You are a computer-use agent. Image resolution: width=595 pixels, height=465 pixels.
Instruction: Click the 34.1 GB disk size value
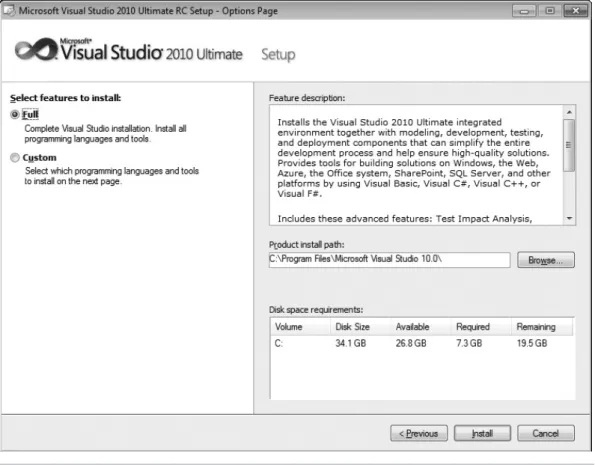tap(351, 344)
